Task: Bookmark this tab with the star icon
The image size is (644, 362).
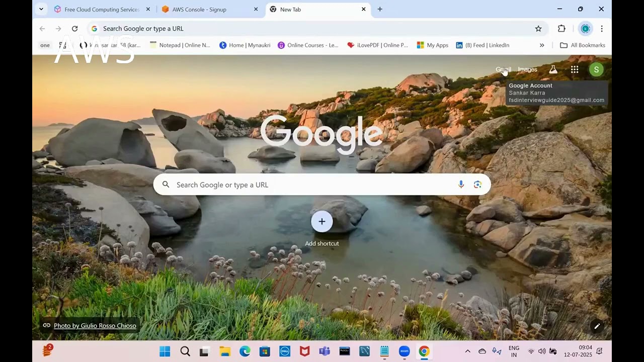Action: coord(538,29)
